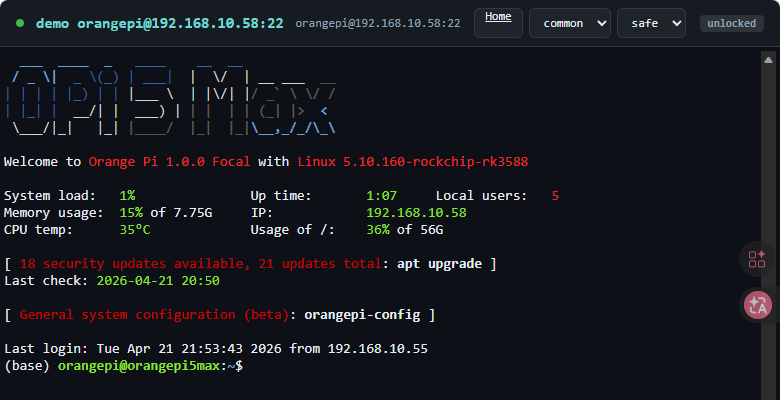Click the 'orangepi-config' command text
Image resolution: width=780 pixels, height=400 pixels.
click(362, 314)
